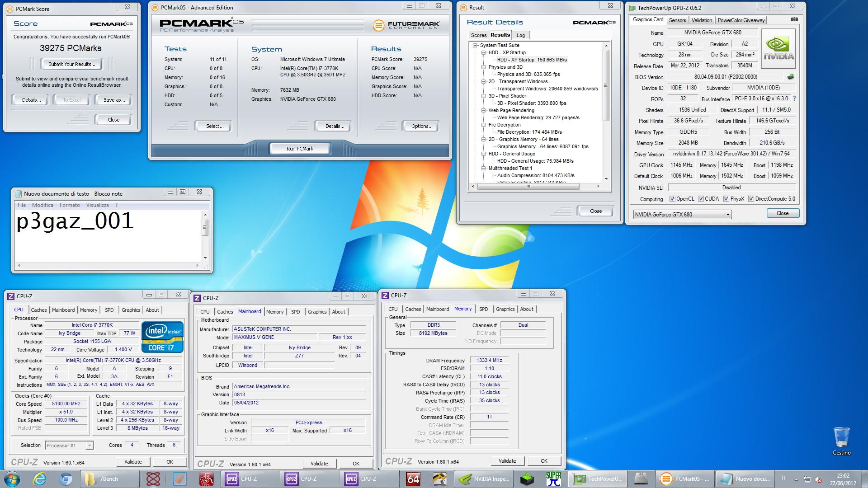Launch Internet Explorer from the taskbar
This screenshot has height=488, width=868.
(40, 479)
